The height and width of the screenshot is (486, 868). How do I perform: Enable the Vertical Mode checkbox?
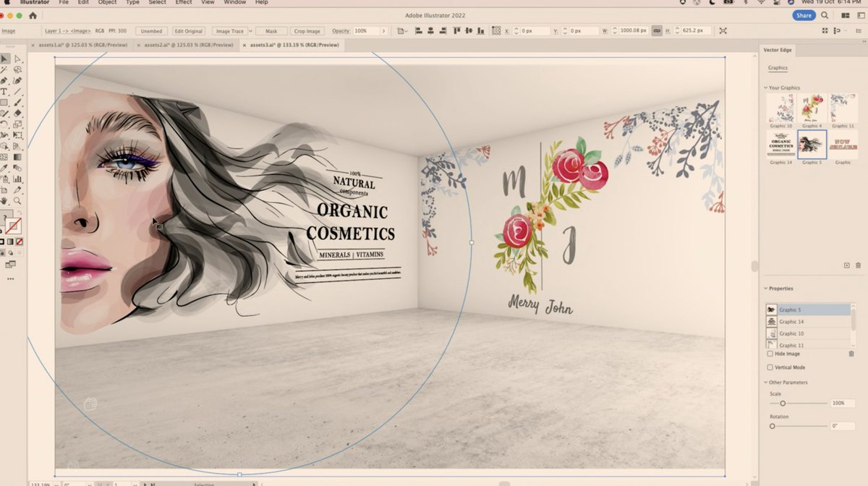tap(770, 367)
